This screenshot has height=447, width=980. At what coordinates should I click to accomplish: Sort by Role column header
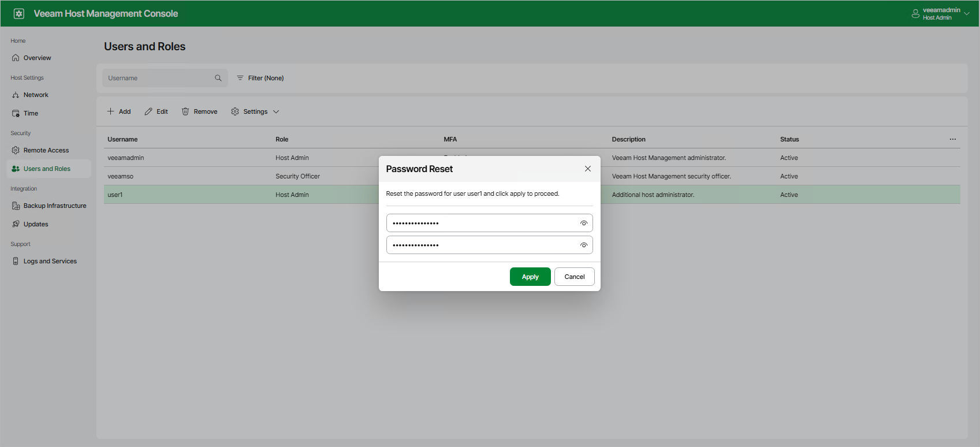point(282,139)
